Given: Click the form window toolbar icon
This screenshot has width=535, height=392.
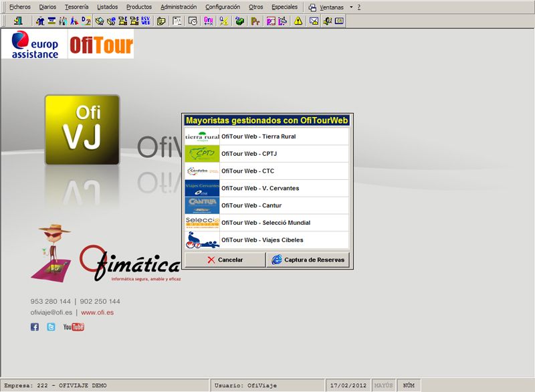Looking at the screenshot, I should pyautogui.click(x=177, y=21).
